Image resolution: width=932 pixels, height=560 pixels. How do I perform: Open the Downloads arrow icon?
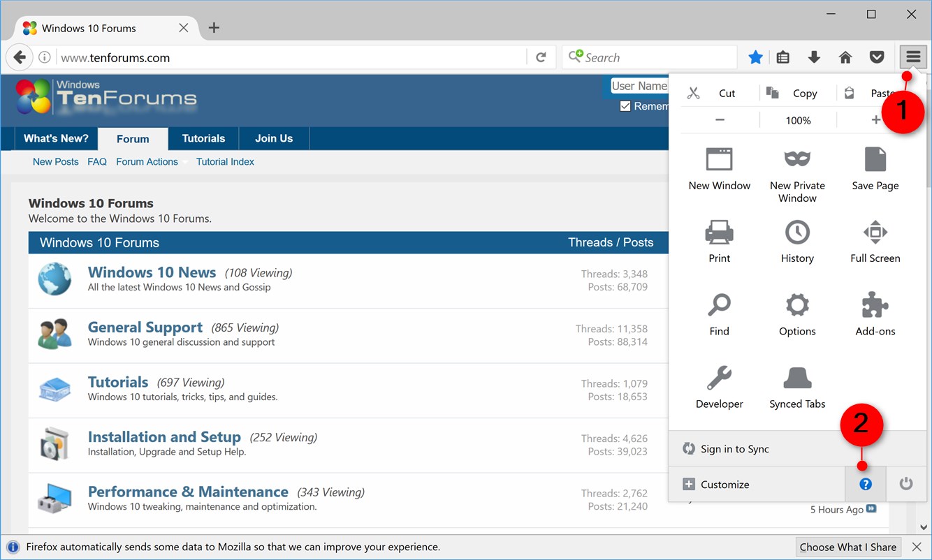[814, 57]
